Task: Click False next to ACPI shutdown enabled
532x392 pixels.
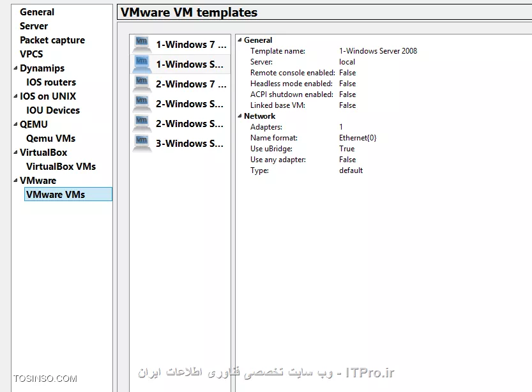Action: coord(347,94)
